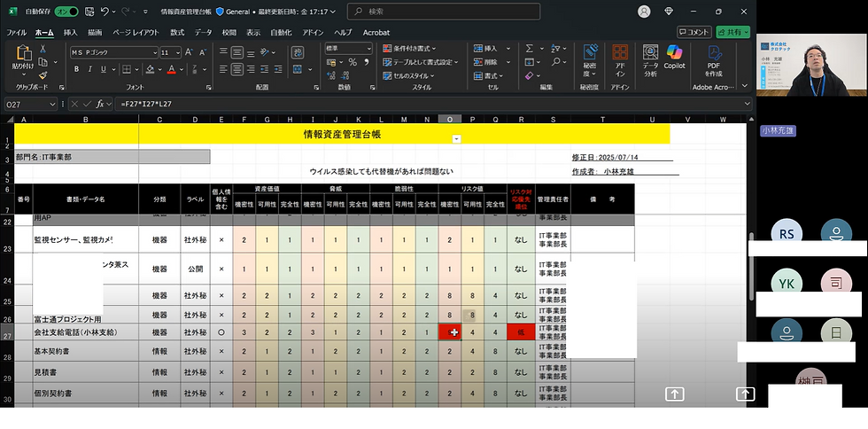
Task: Click the red font color swatch
Action: [172, 69]
